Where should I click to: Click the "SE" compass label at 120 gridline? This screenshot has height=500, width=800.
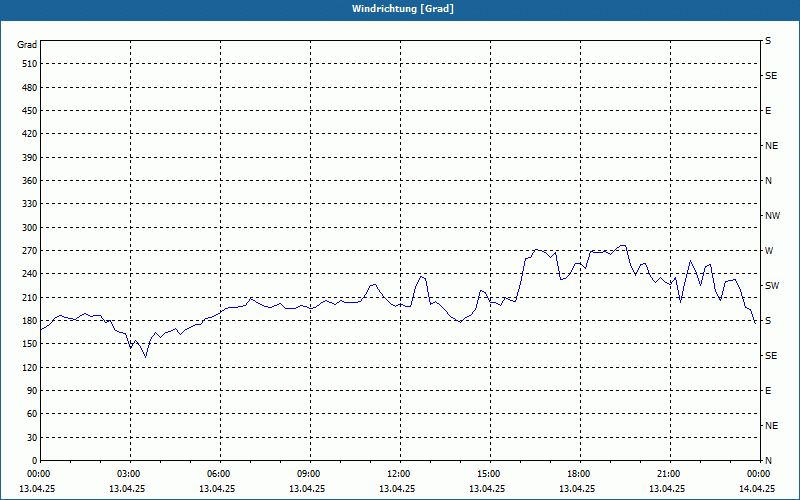tap(771, 356)
